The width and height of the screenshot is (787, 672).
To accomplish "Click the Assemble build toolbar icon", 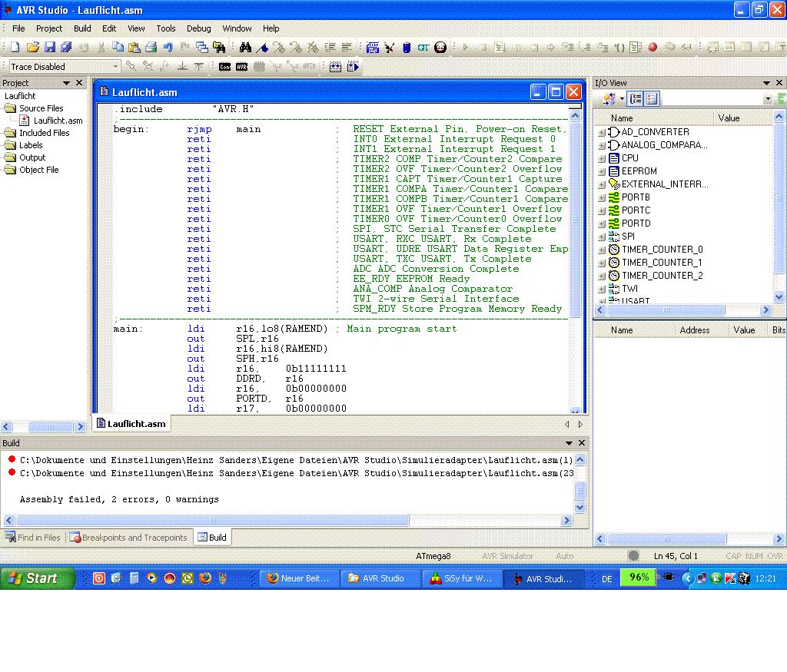I will (373, 47).
